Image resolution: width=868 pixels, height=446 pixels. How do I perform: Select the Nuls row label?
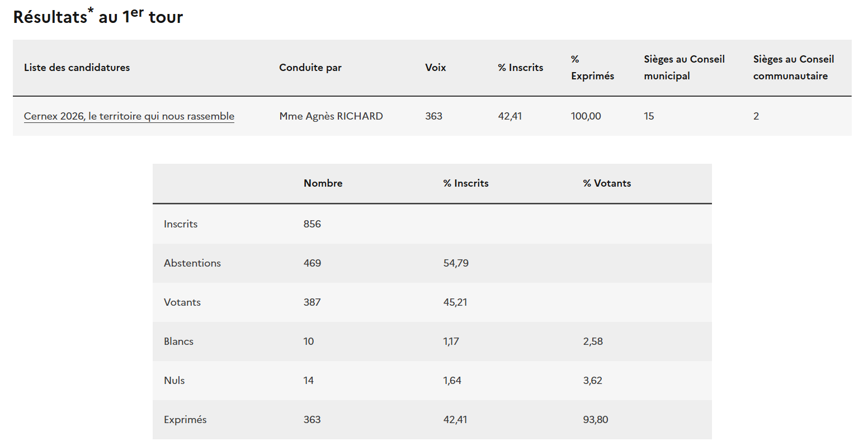click(174, 381)
